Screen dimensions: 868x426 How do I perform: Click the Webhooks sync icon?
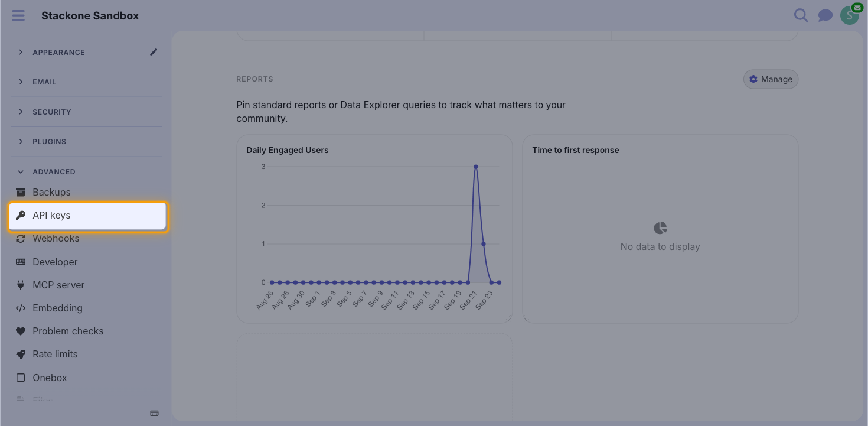point(21,239)
